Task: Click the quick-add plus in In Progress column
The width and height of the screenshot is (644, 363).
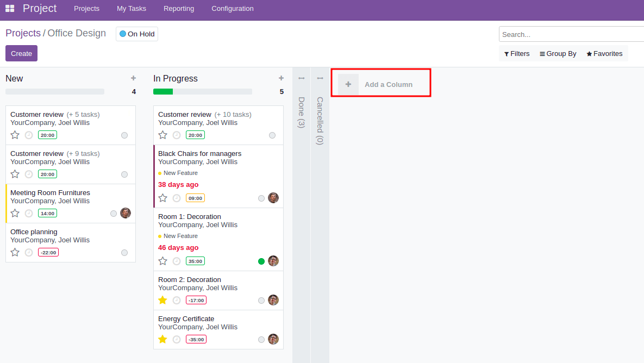Action: (281, 78)
